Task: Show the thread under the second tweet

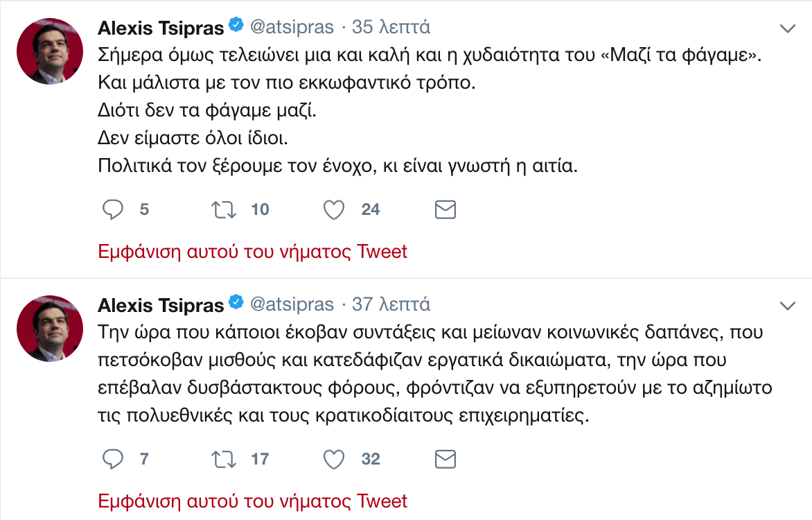Action: pyautogui.click(x=253, y=501)
